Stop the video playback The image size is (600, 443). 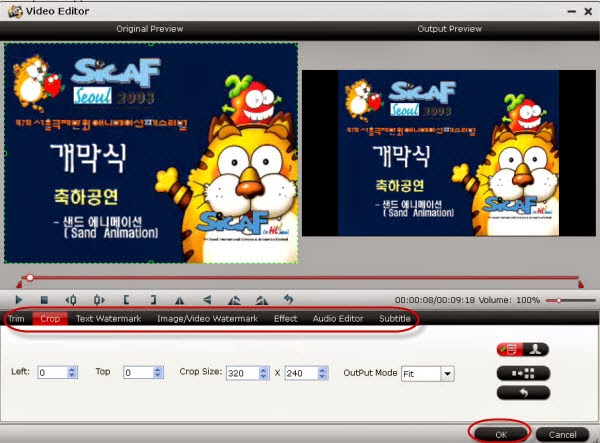[44, 300]
